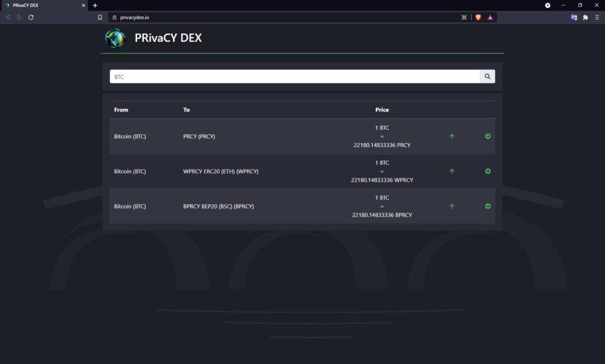Click the PRivaCY DEX logo image
Viewport: 605px width, 364px height.
click(x=115, y=38)
